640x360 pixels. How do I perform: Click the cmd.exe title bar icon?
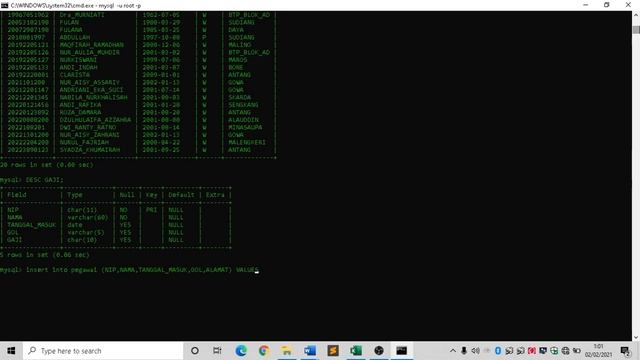[x=4, y=5]
